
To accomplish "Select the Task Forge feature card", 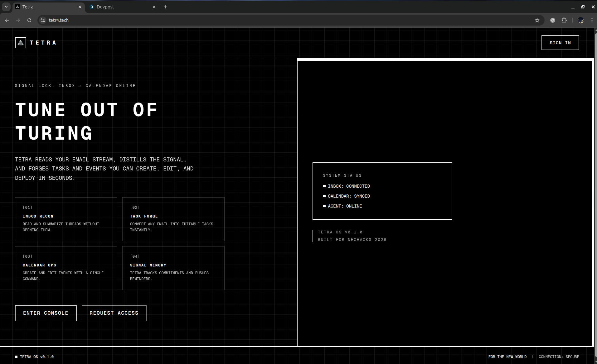I will [173, 219].
